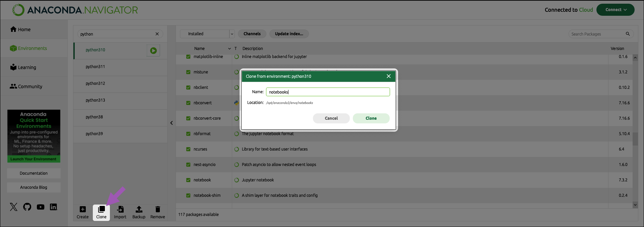Sort by the Version column header
The image size is (644, 227).
point(618,49)
